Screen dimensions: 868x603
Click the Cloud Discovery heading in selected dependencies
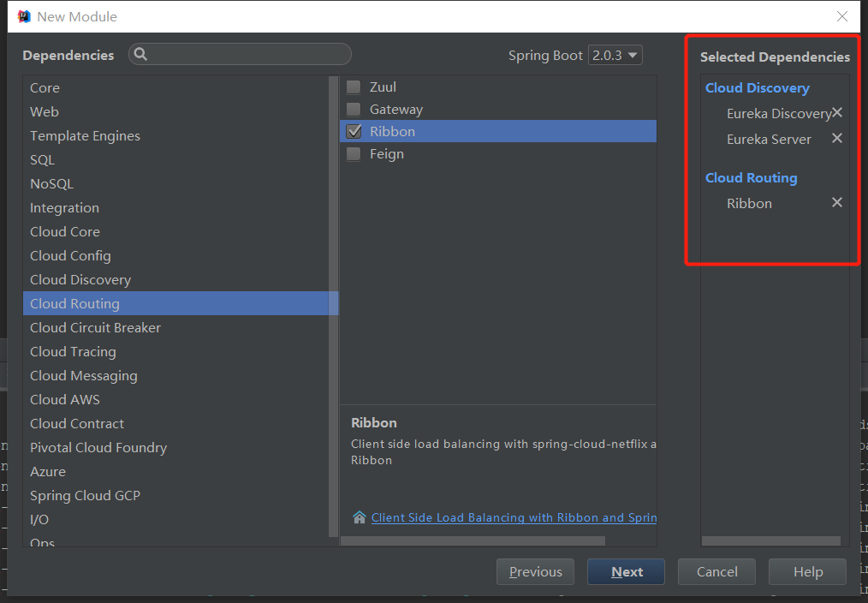pyautogui.click(x=758, y=88)
